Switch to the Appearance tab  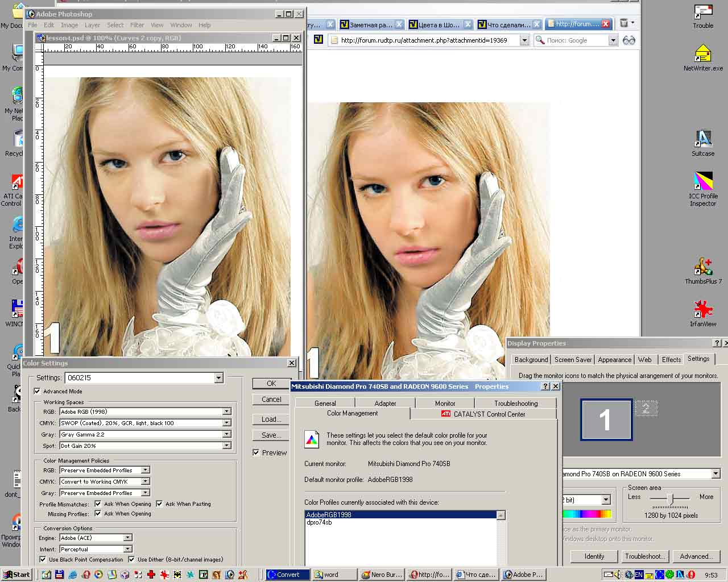(x=614, y=360)
